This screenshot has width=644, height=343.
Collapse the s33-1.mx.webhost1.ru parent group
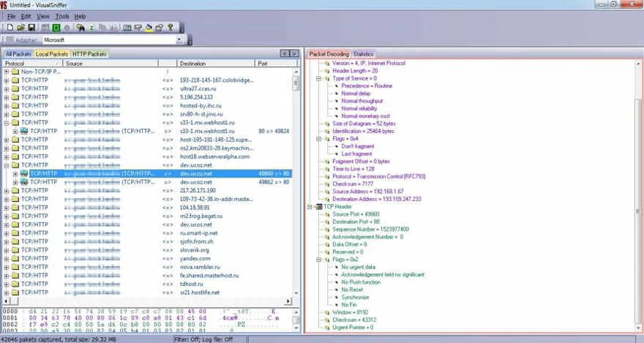[x=6, y=123]
